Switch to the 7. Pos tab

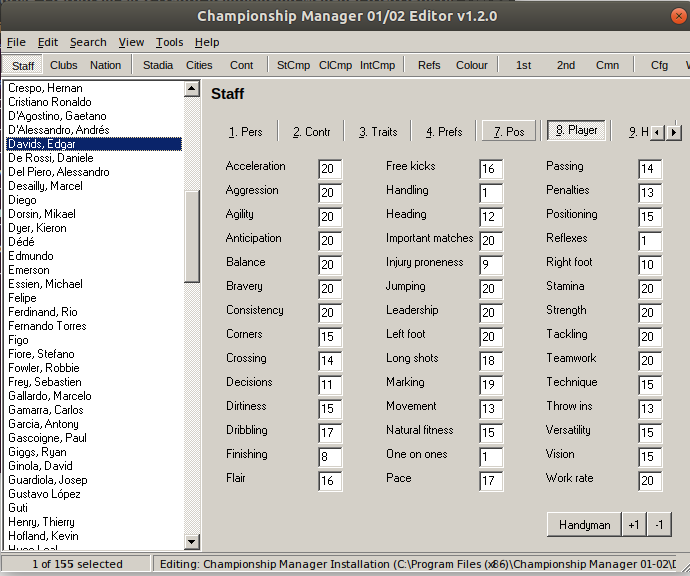click(x=509, y=131)
